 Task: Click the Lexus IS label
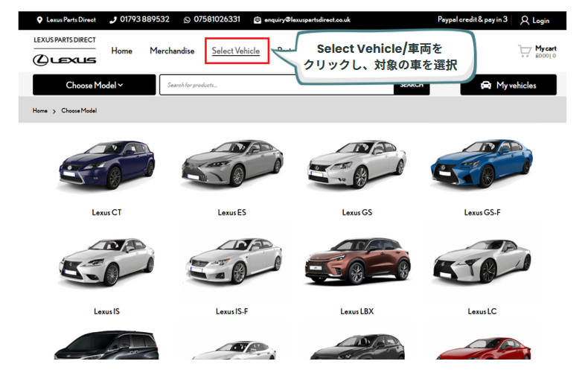point(107,311)
